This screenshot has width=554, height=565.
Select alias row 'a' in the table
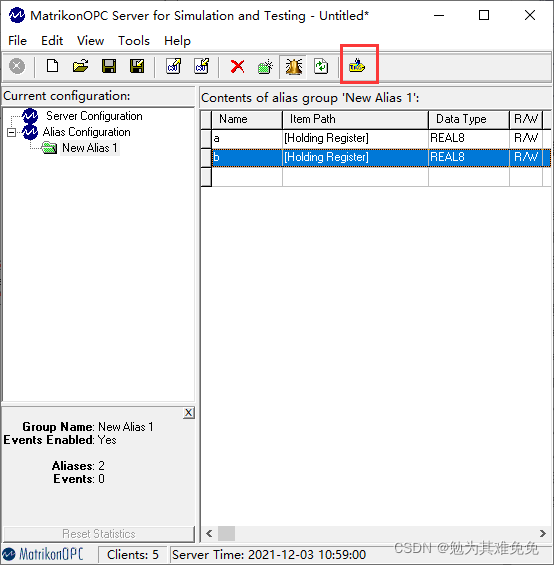[381, 138]
